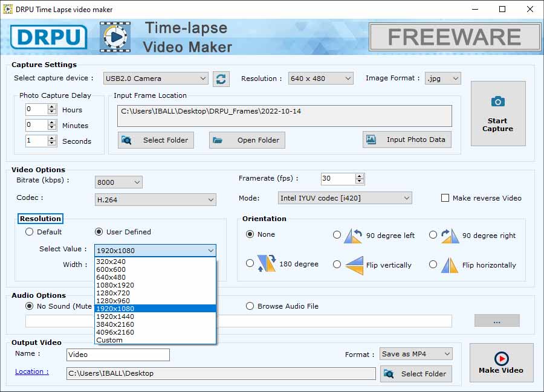Click the Input Photo Data button
The image size is (544, 392).
pyautogui.click(x=407, y=140)
